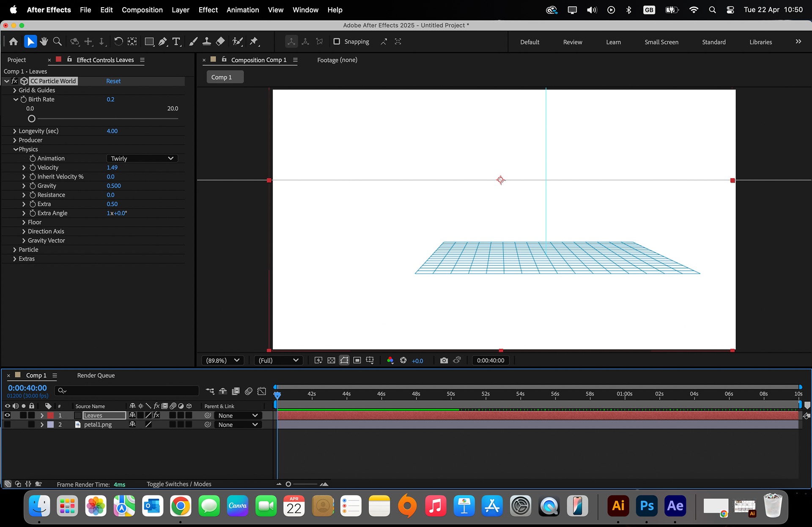Expand the Producer group
Viewport: 812px width, 527px height.
point(15,140)
